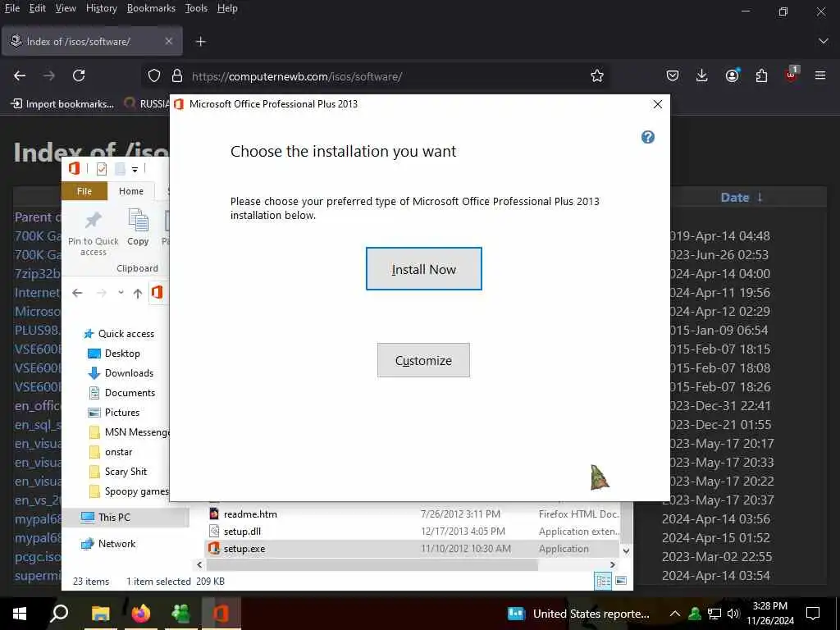This screenshot has height=630, width=840.
Task: Close the Office 2013 setup dialog
Action: click(657, 104)
